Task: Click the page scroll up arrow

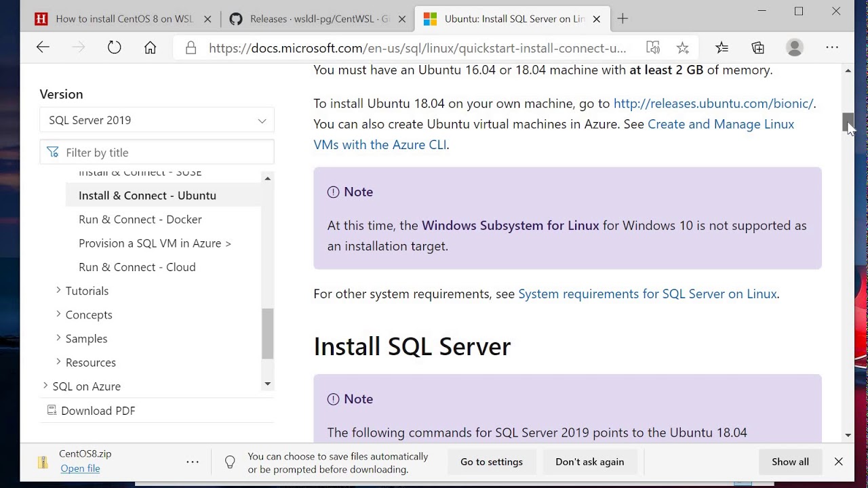Action: pos(848,70)
